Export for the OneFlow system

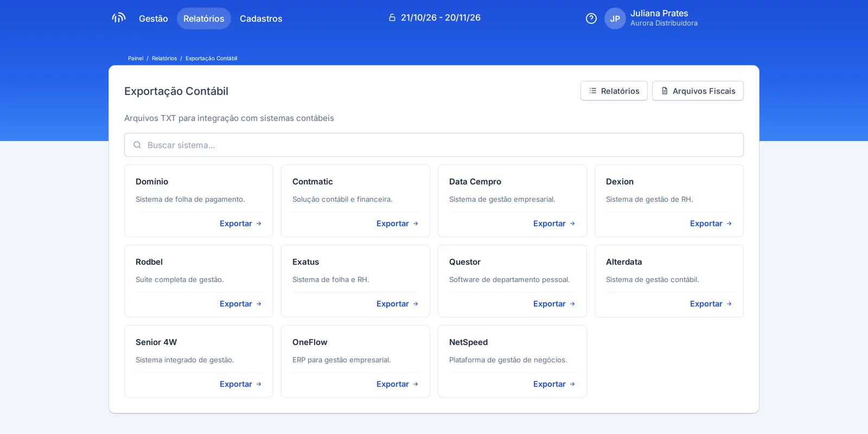(x=398, y=384)
